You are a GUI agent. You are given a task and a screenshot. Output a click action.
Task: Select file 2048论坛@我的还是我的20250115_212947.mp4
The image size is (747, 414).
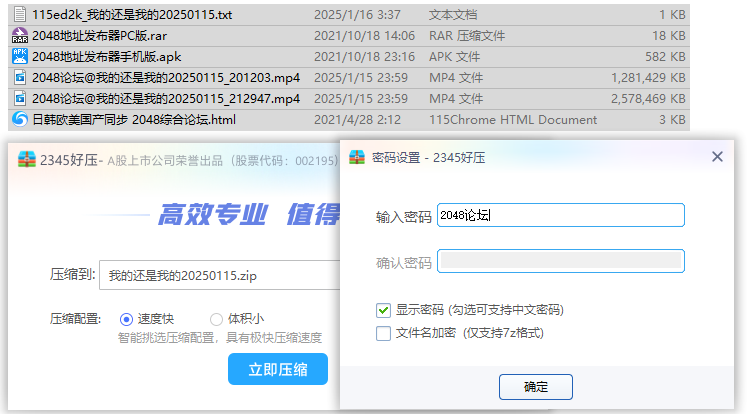tap(349, 98)
